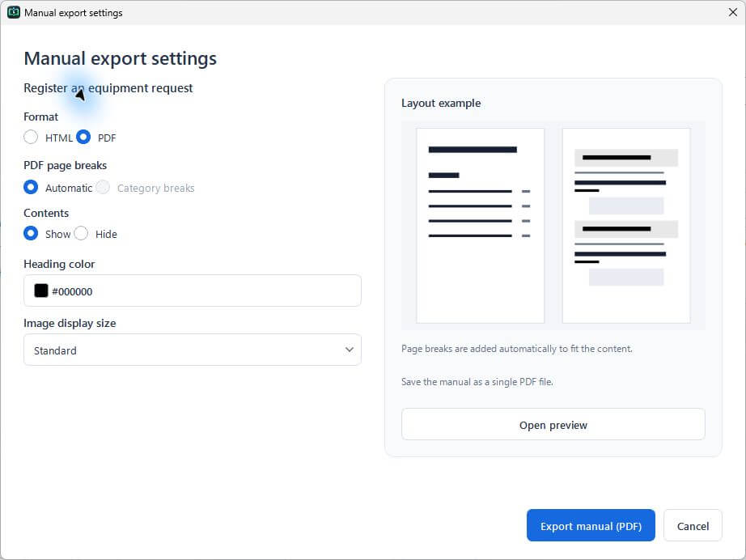746x560 pixels.
Task: Click the 'Layout example' heading
Action: [x=441, y=104]
